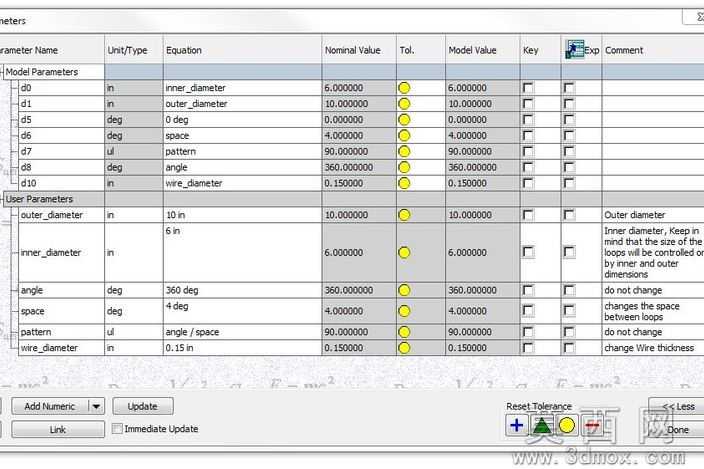Click the red minus Reset Tolerance icon
Image resolution: width=704 pixels, height=469 pixels.
[593, 425]
